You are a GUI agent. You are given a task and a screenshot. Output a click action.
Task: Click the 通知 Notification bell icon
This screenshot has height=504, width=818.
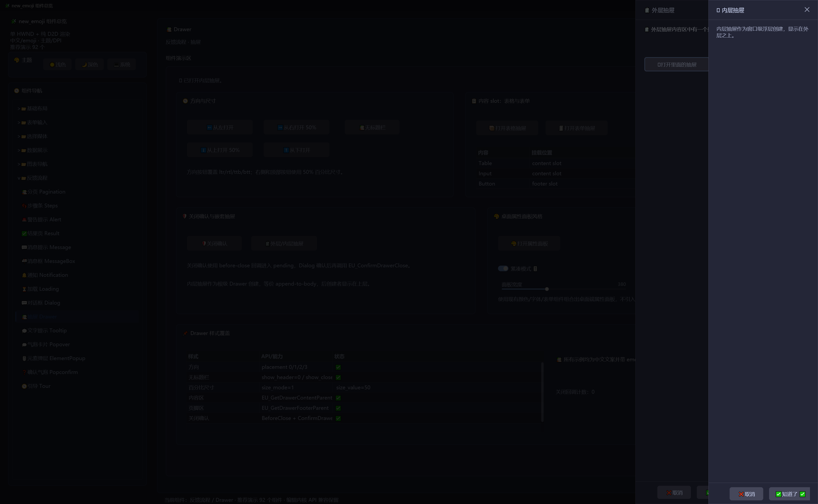pyautogui.click(x=24, y=275)
